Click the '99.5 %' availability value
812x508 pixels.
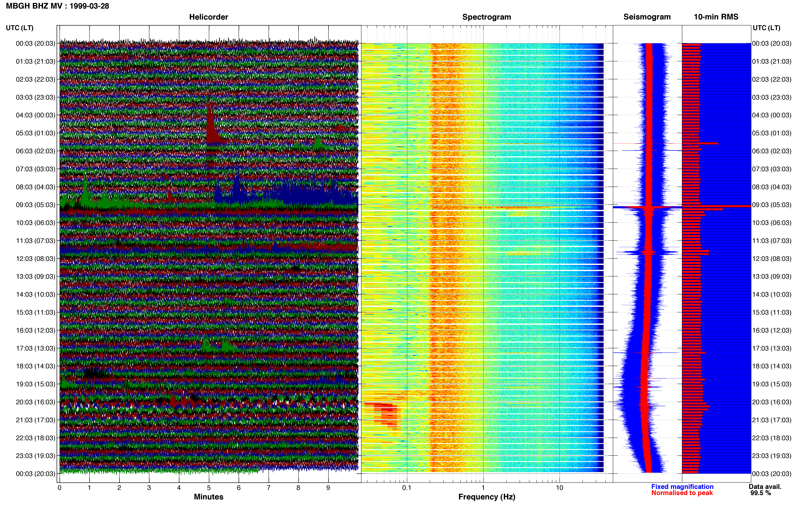[761, 493]
